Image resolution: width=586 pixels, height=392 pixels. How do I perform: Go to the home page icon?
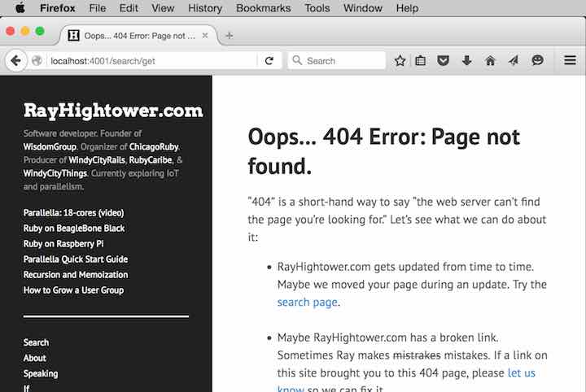pyautogui.click(x=490, y=60)
